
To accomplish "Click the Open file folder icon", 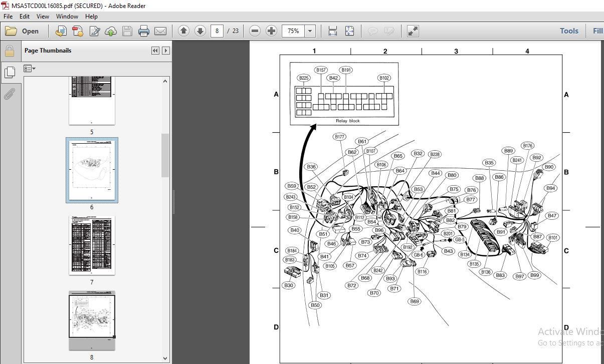I will (11, 31).
